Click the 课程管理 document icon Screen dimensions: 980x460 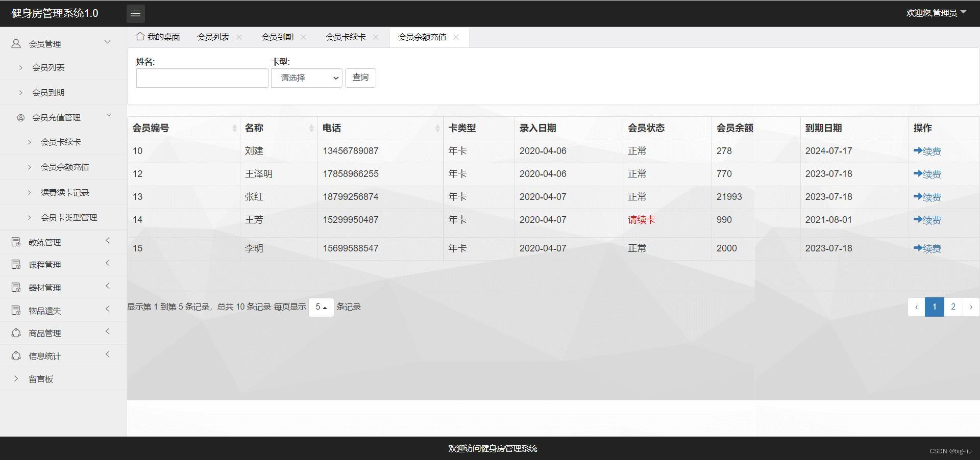pyautogui.click(x=16, y=265)
